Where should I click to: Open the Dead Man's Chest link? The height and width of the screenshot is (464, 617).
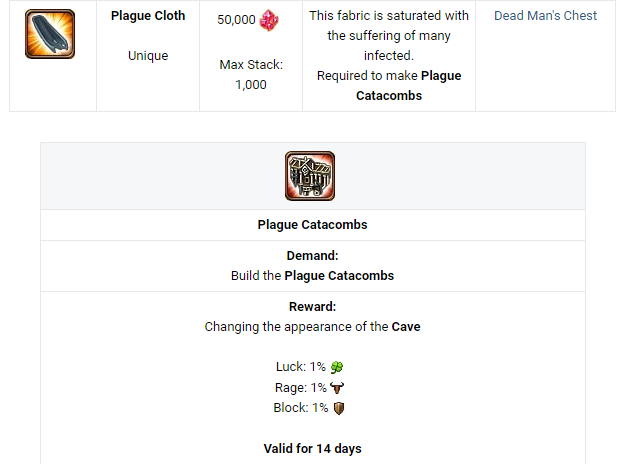point(545,16)
